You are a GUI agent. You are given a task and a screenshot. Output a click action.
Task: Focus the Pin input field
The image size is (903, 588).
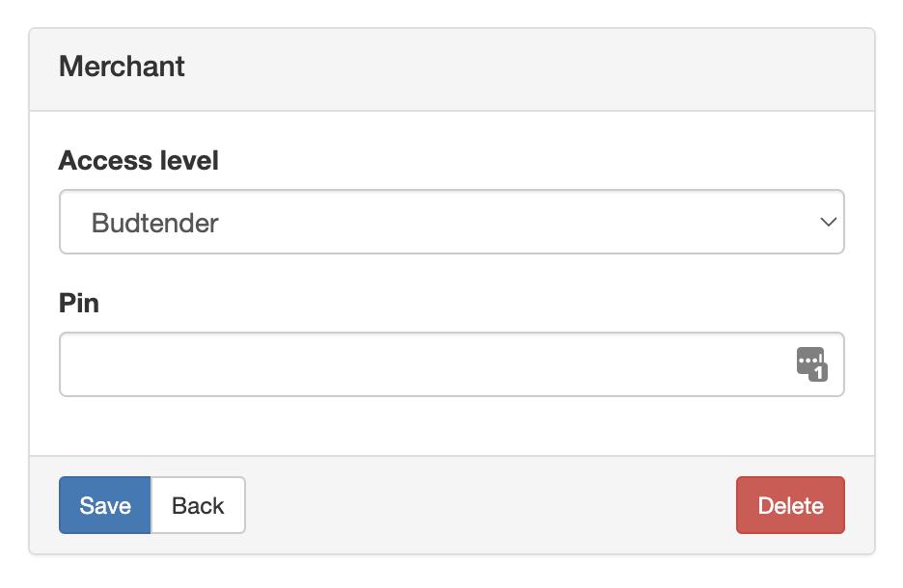pyautogui.click(x=451, y=364)
